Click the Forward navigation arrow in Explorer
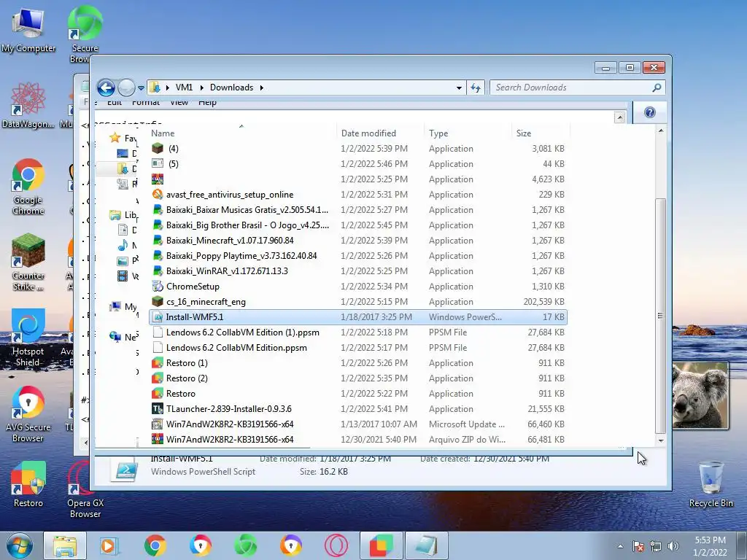Viewport: 747px width, 560px height. [x=126, y=87]
